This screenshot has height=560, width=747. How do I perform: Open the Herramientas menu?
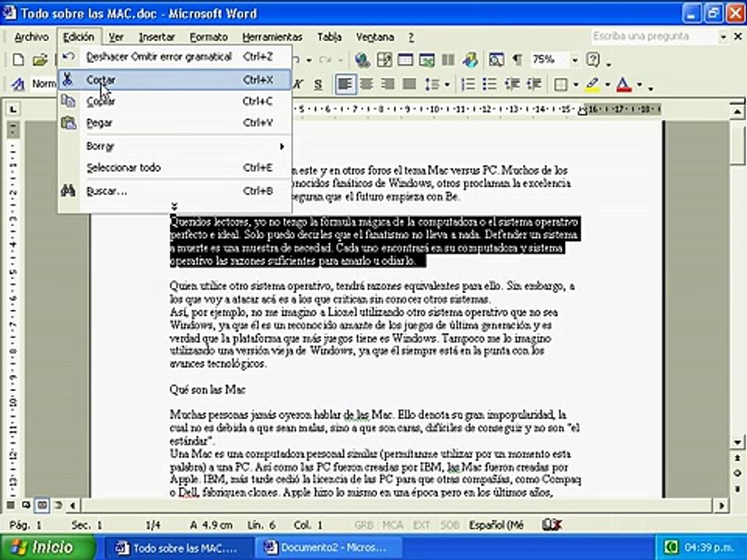click(x=272, y=37)
